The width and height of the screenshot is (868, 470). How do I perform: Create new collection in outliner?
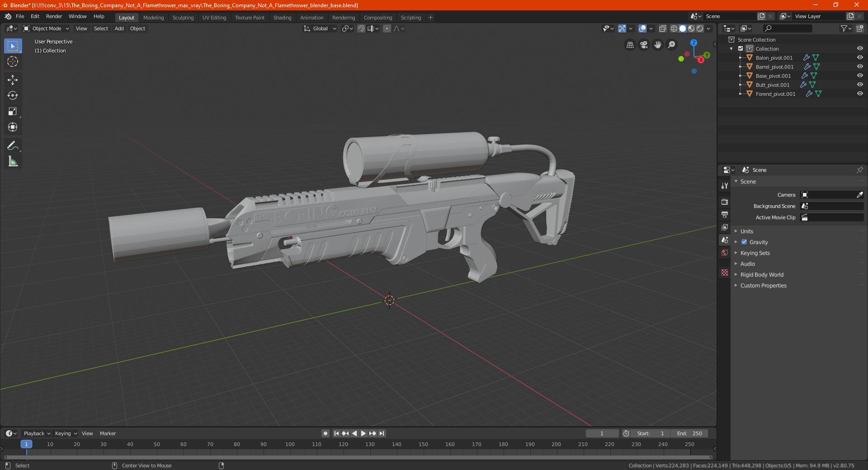859,28
